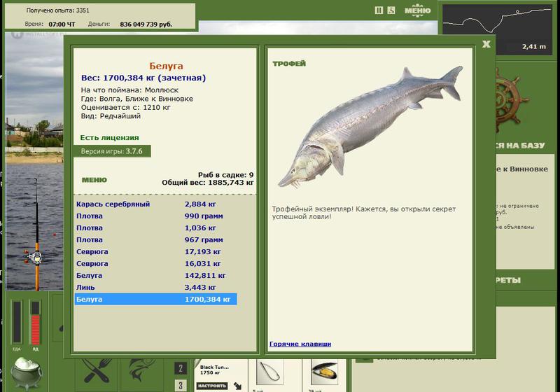Viewport: 560px width, 392px height.
Task: Select Карась серебряный 2,884 кг row
Action: tap(155, 204)
